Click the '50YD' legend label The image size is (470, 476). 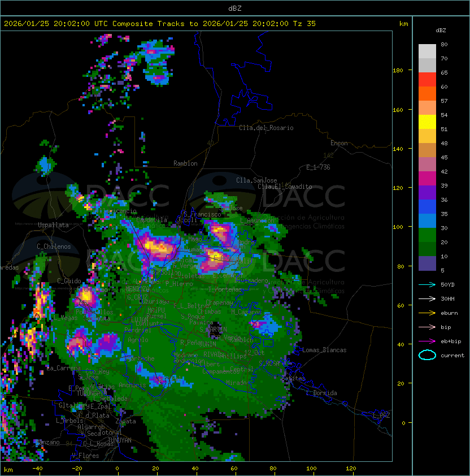point(447,285)
